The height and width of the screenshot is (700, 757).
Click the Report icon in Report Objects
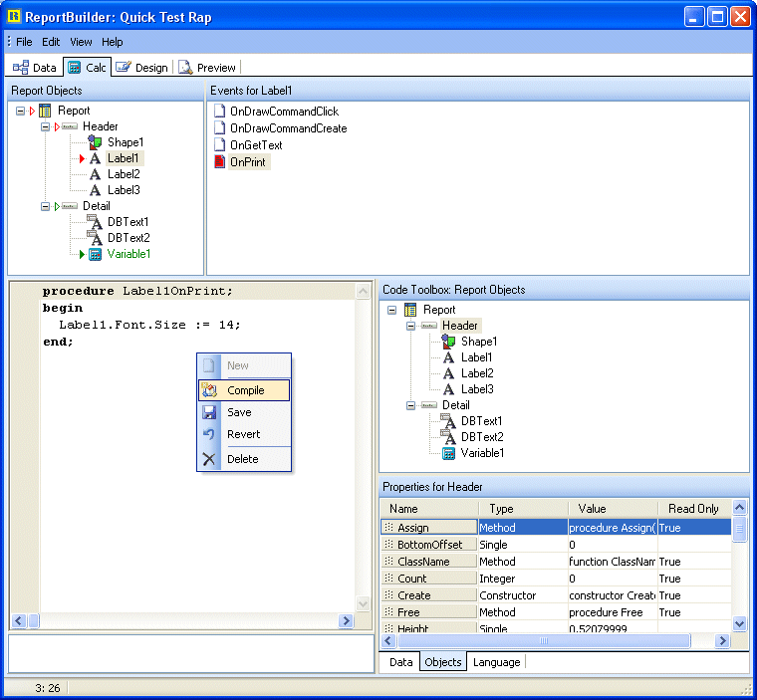click(x=45, y=112)
